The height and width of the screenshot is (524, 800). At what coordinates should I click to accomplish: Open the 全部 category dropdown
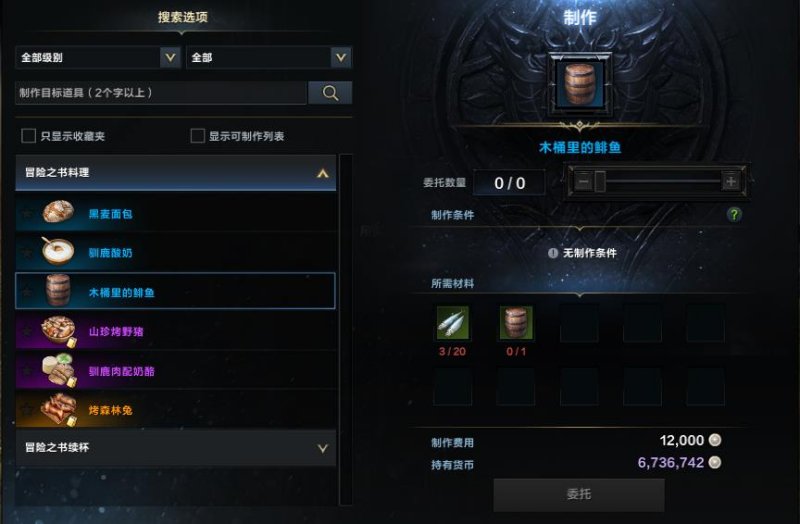[x=269, y=57]
